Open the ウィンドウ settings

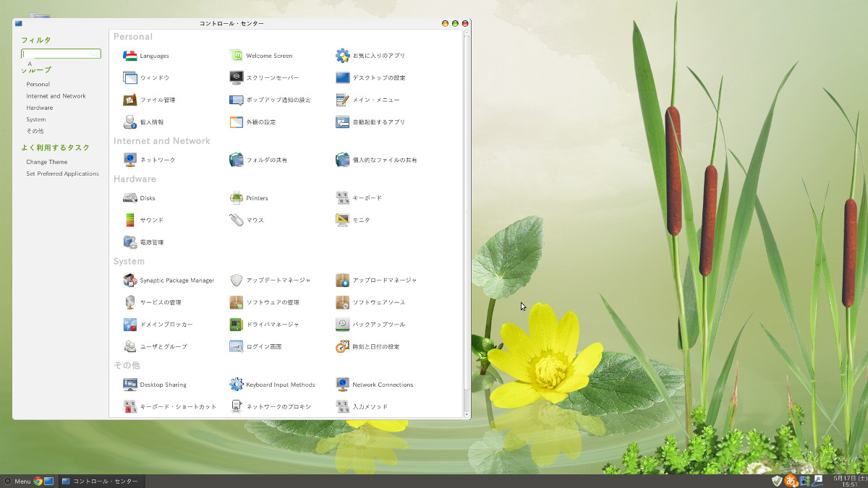point(146,77)
